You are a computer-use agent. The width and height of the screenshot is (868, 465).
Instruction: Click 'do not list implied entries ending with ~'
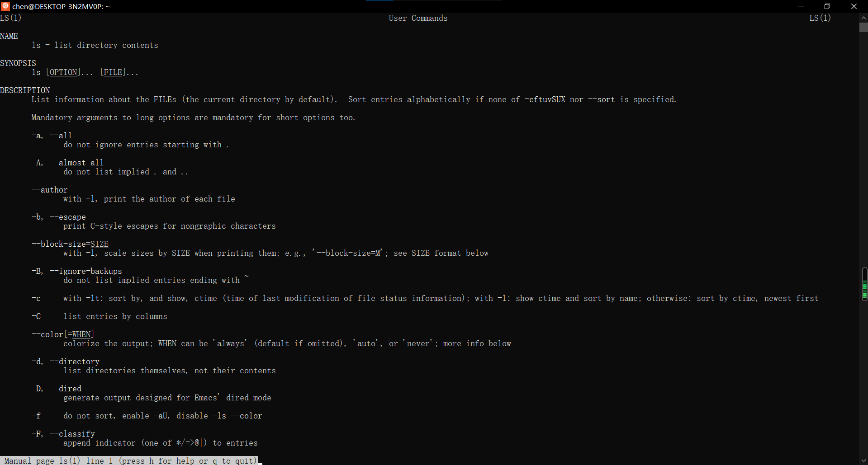click(156, 280)
